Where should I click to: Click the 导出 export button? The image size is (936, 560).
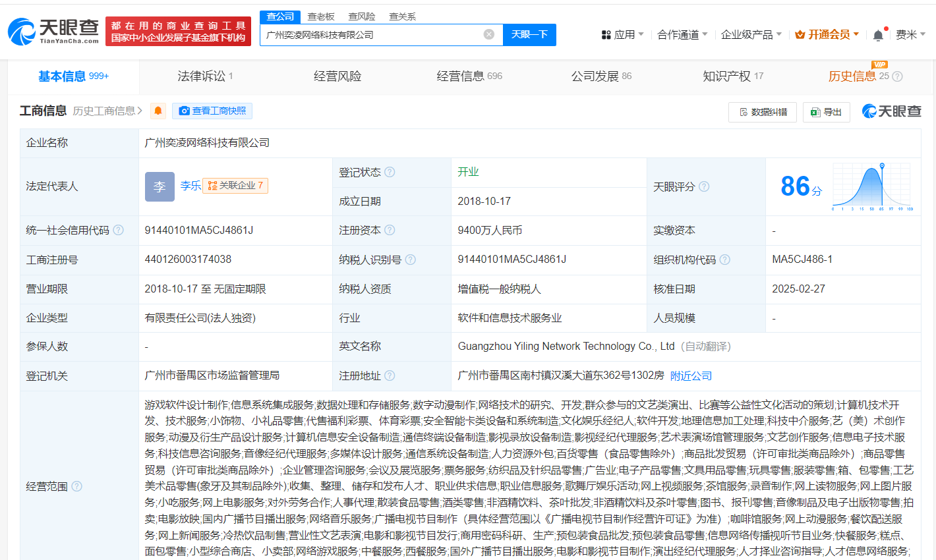click(x=827, y=112)
